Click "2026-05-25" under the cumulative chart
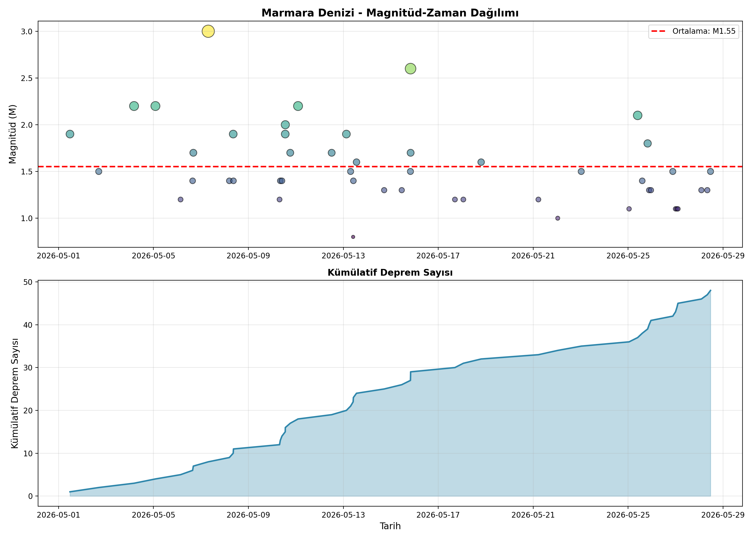This screenshot has height=540, width=756. 628,515
